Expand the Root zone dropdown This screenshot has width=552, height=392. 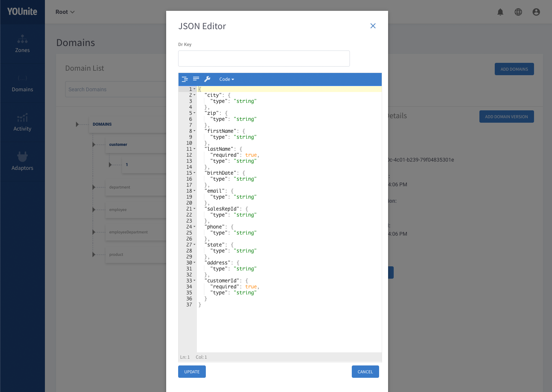[65, 12]
